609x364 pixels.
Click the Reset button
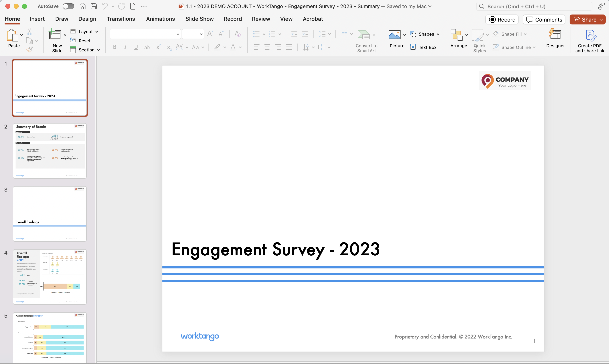coord(80,41)
